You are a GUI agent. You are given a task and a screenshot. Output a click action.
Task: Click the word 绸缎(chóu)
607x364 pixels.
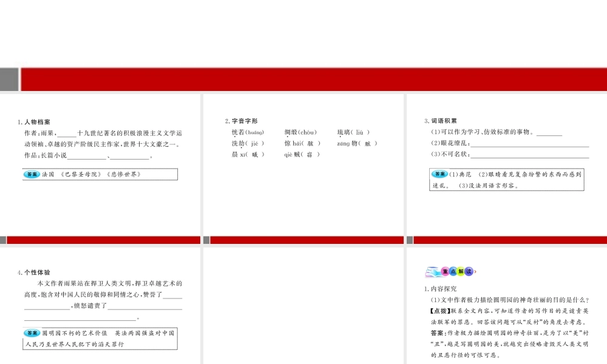click(x=301, y=132)
